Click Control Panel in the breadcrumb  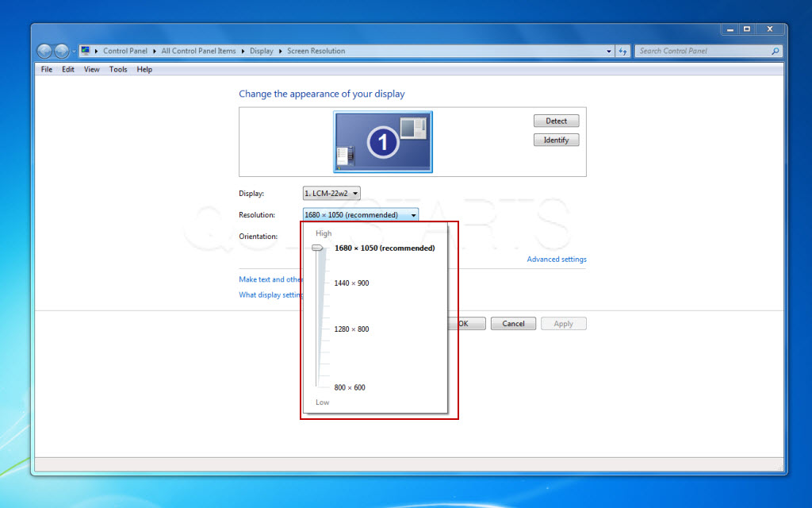(124, 51)
